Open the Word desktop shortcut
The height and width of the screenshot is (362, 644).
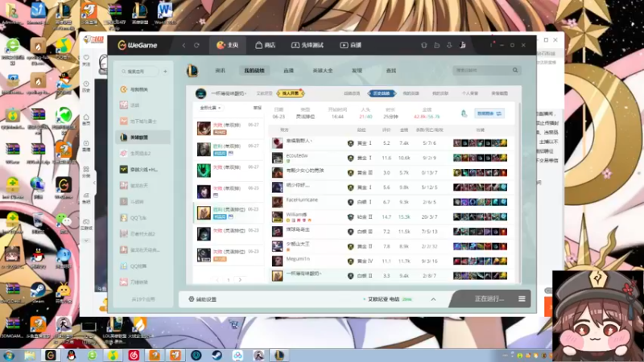(165, 14)
